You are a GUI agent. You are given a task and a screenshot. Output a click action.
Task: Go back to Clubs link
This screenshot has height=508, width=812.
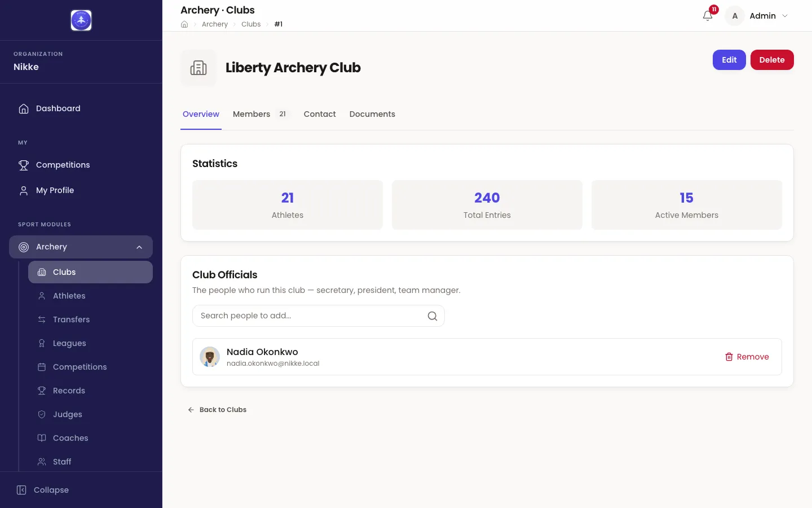coord(217,410)
